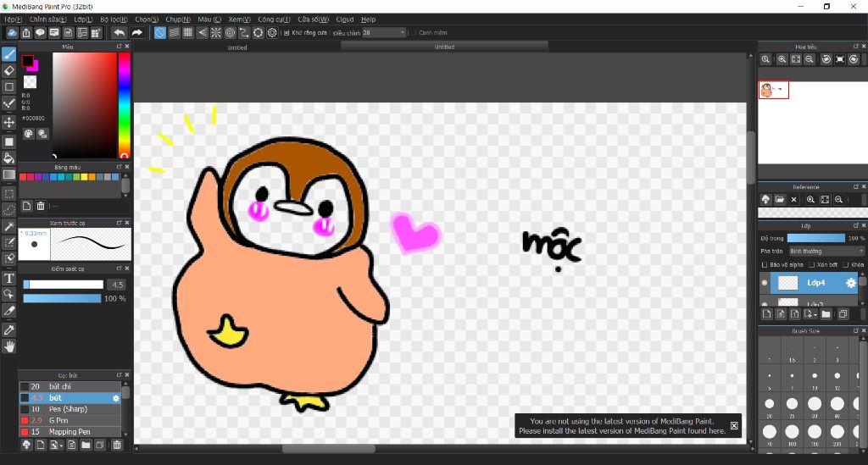Adjust the brush opacity slider
This screenshot has height=465, width=868.
click(62, 299)
